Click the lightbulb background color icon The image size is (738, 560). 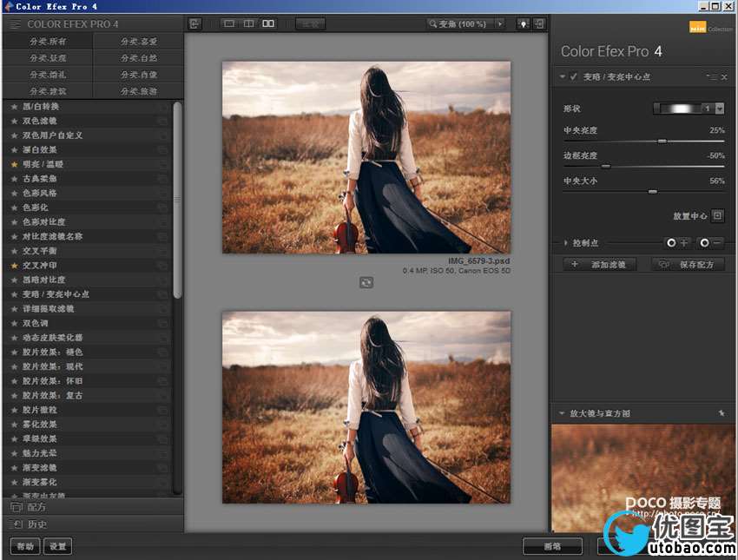coord(523,23)
